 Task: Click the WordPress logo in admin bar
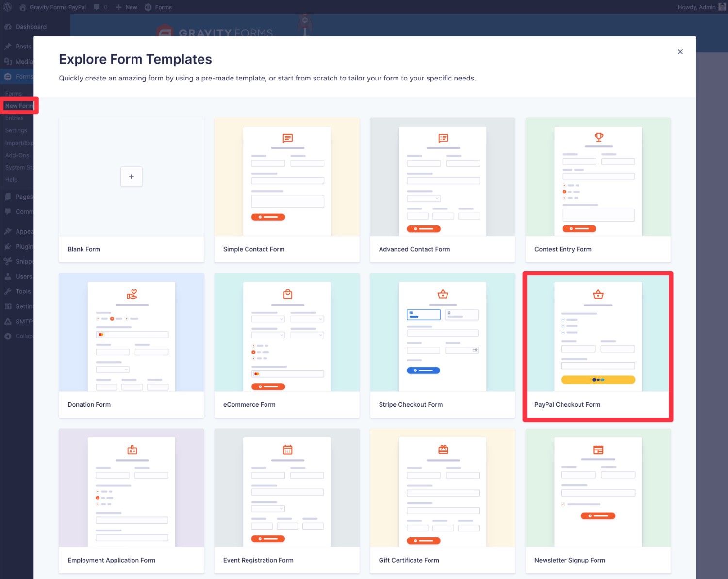tap(8, 7)
